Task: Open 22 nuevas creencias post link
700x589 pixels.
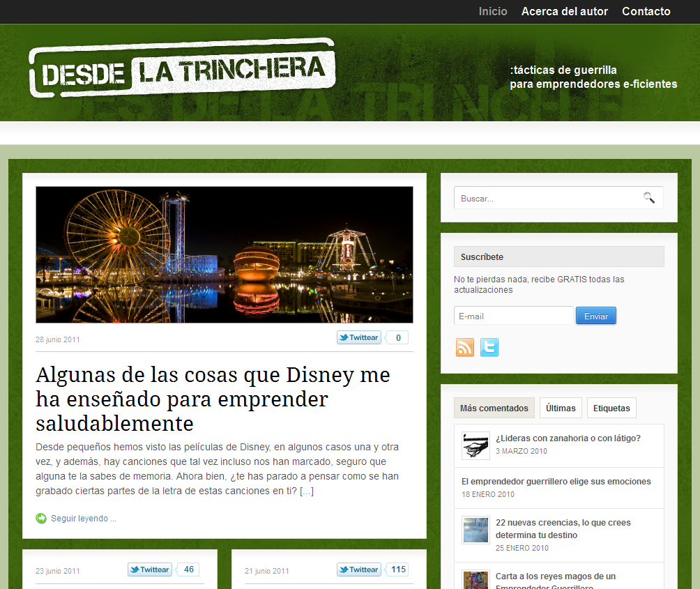Action: (563, 529)
